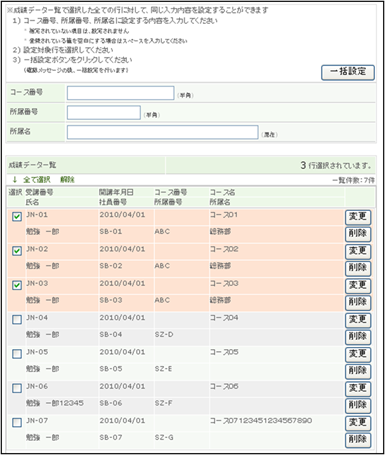The width and height of the screenshot is (385, 455).
Task: Click the 解除 link
Action: [x=67, y=180]
